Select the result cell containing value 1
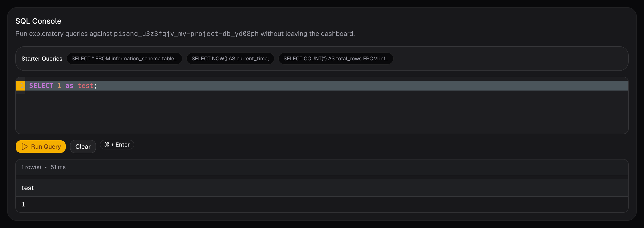Image resolution: width=644 pixels, height=228 pixels. coord(23,204)
